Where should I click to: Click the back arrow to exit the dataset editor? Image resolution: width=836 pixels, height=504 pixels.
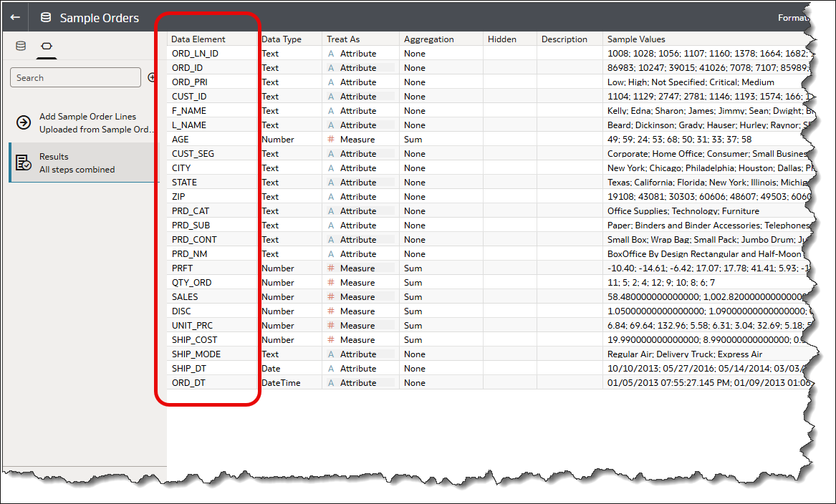[14, 17]
